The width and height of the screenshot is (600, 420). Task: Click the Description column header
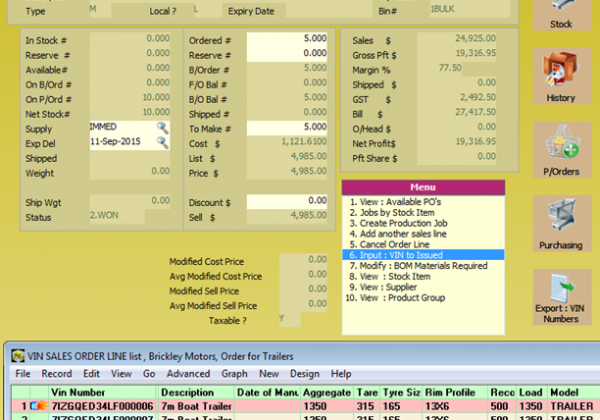(195, 392)
